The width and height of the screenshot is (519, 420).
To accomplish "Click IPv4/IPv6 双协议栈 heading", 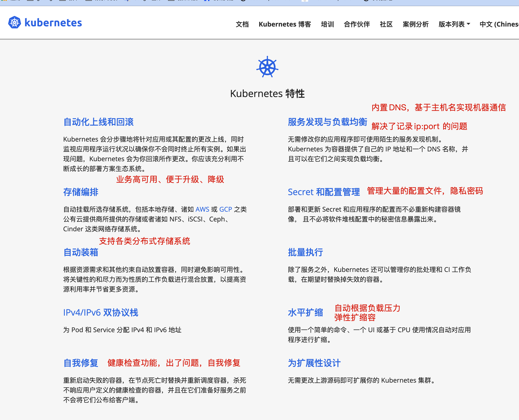I will 100,312.
